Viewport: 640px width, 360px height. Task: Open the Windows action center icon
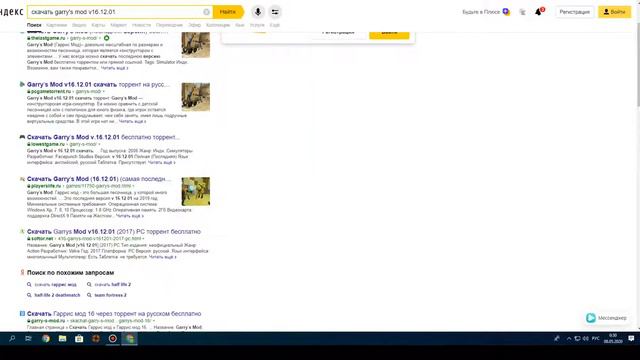pyautogui.click(x=631, y=338)
